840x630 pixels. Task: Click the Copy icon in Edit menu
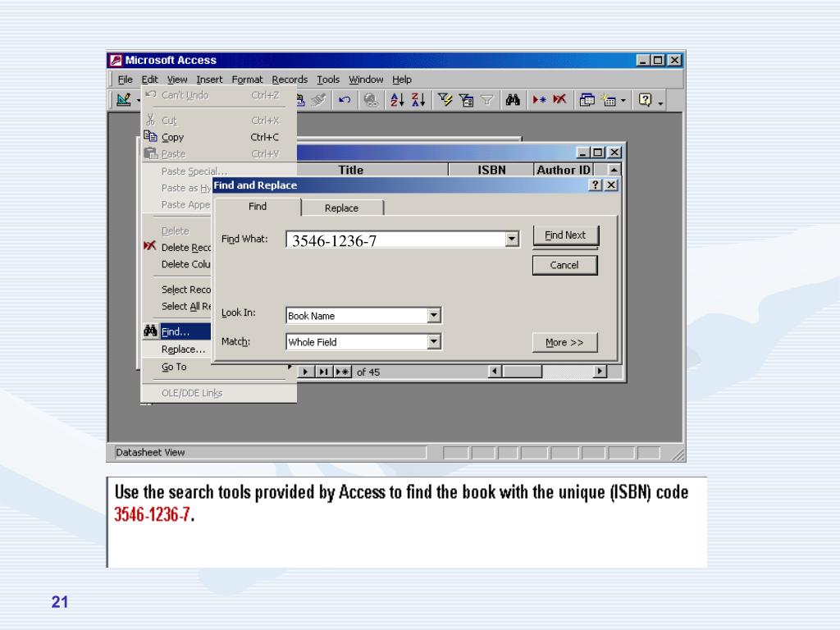pyautogui.click(x=151, y=136)
